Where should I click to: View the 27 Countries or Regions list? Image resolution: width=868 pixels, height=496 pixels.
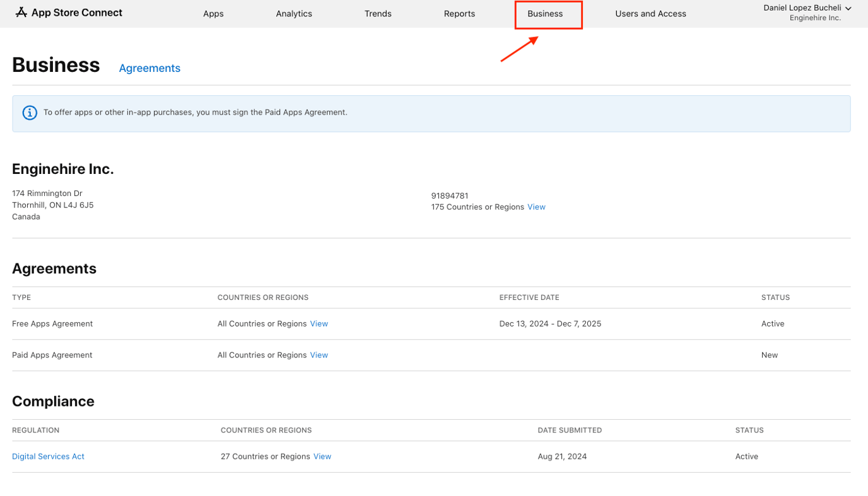point(322,456)
